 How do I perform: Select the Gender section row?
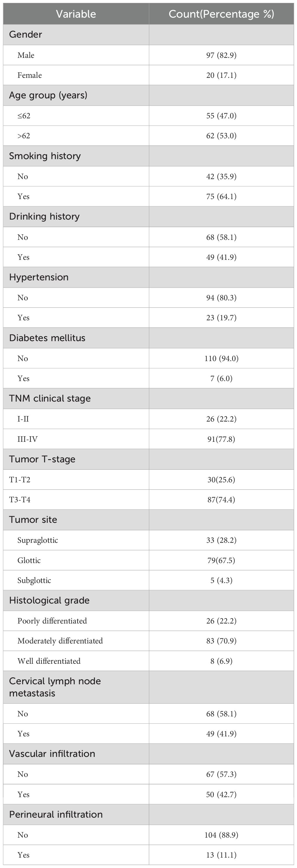click(26, 34)
